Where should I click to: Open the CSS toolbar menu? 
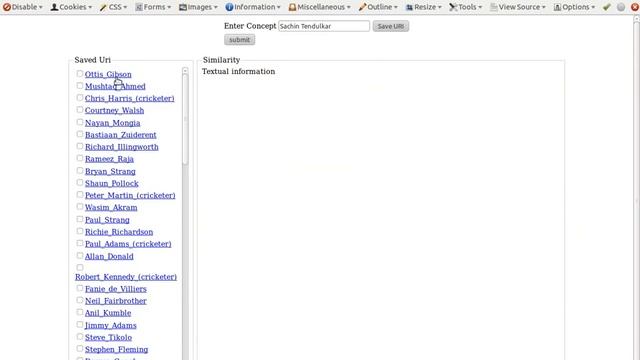click(113, 7)
